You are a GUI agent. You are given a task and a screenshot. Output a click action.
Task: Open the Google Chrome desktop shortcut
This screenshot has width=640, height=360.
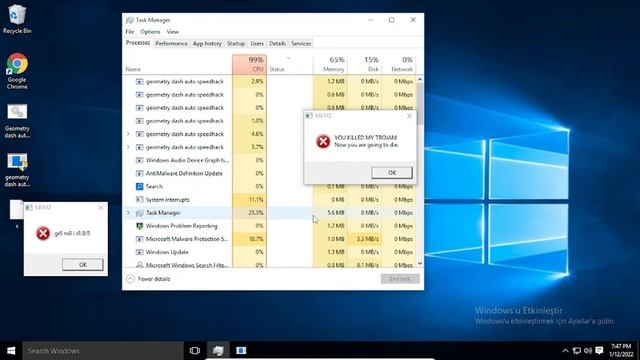17,70
